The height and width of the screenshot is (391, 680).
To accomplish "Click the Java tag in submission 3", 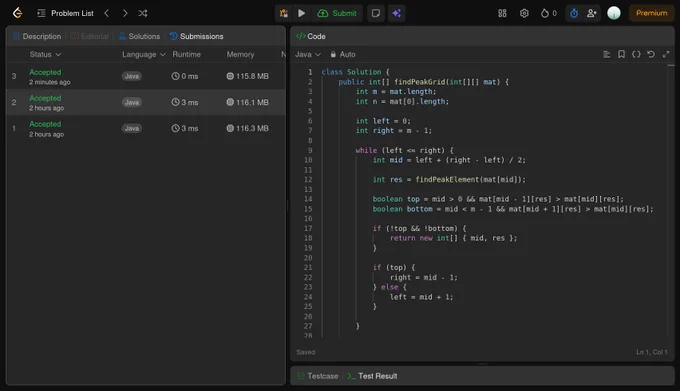I will click(x=132, y=76).
